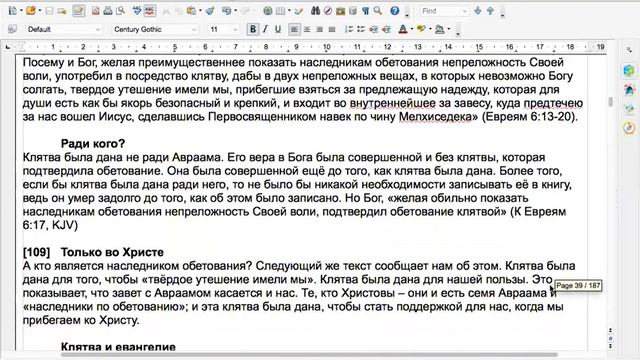
Task: Open the Century Gothic font dropdown
Action: pos(194,29)
